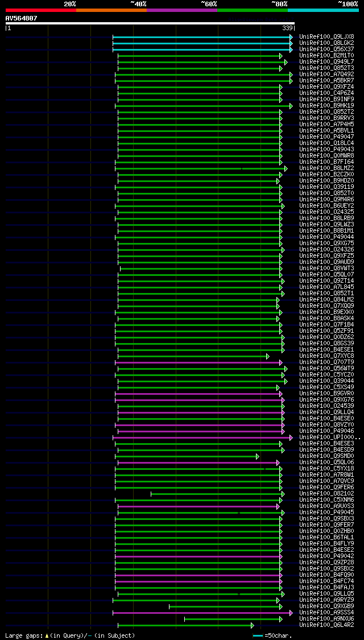Click the end position label 339
Viewport: 364px width, 640px height.
(287, 28)
